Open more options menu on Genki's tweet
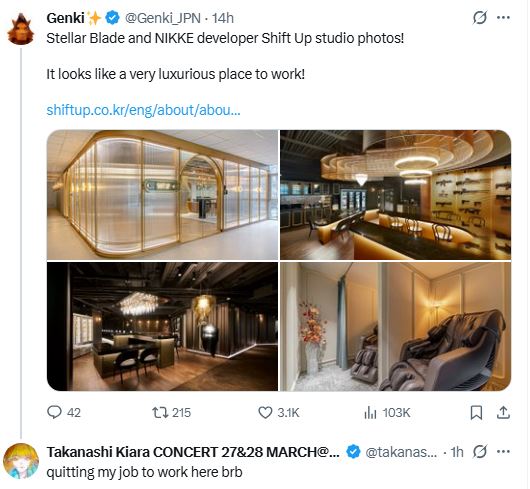The image size is (530, 489). click(x=504, y=18)
